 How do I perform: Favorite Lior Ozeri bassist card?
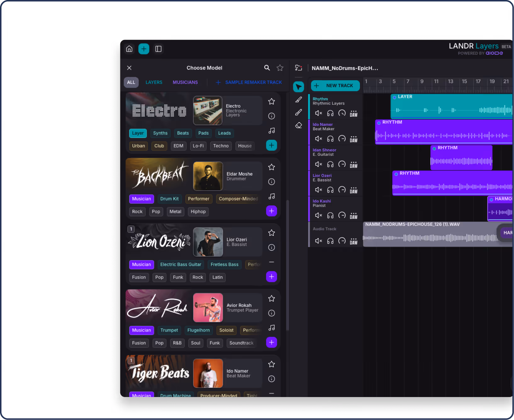(271, 233)
